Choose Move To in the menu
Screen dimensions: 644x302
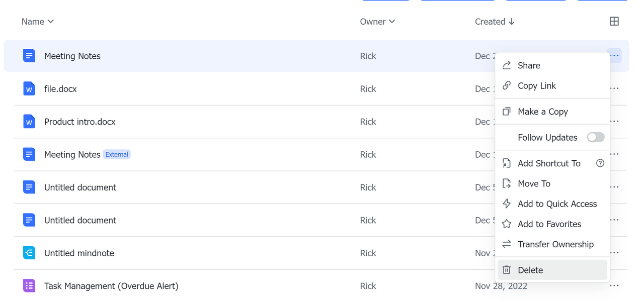[534, 184]
